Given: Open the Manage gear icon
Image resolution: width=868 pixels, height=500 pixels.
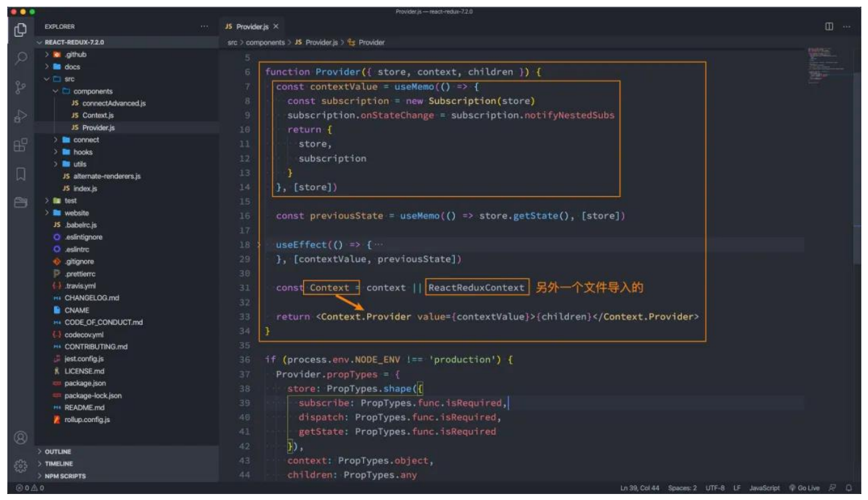Looking at the screenshot, I should 21,465.
